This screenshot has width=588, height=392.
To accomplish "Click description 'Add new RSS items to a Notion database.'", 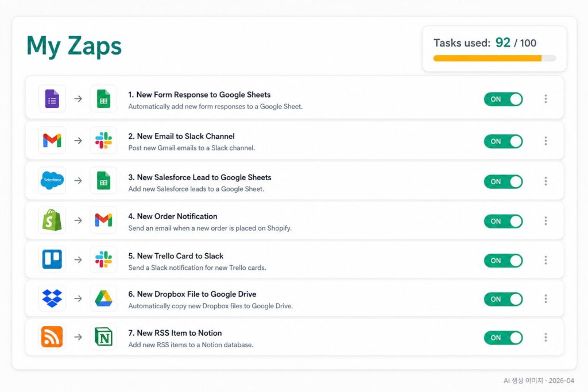I will coord(191,345).
